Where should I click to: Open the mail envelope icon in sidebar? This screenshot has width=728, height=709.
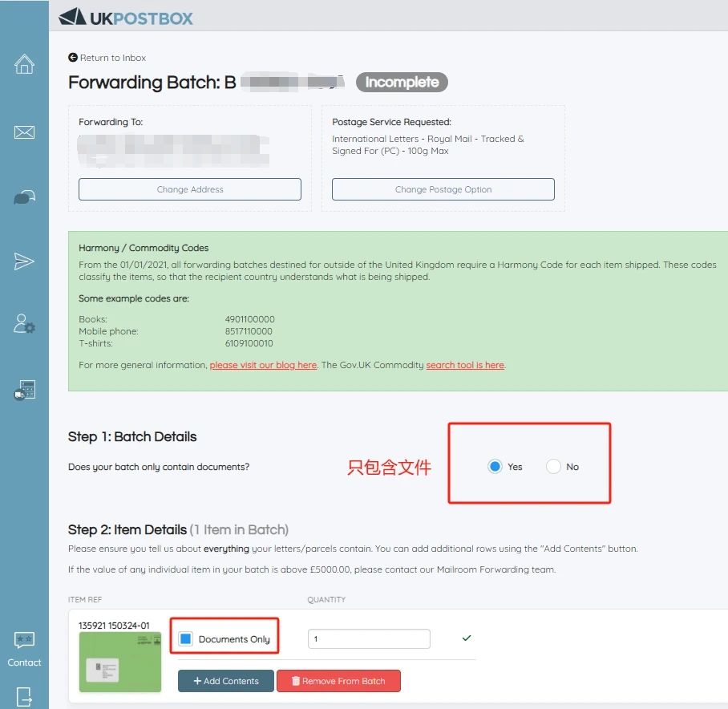[x=24, y=132]
